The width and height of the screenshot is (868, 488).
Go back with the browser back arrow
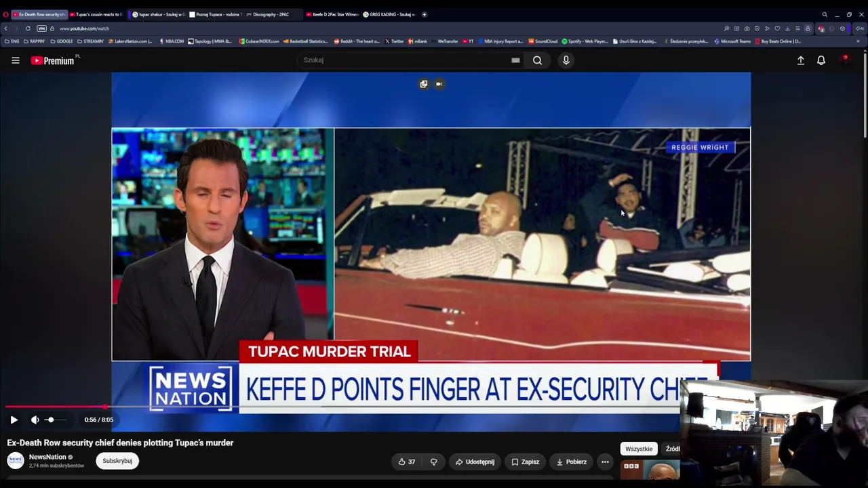click(6, 28)
